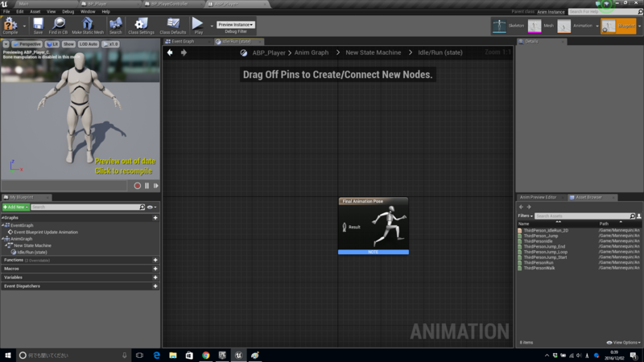Open the Debug menu
The height and width of the screenshot is (362, 644).
point(68,11)
